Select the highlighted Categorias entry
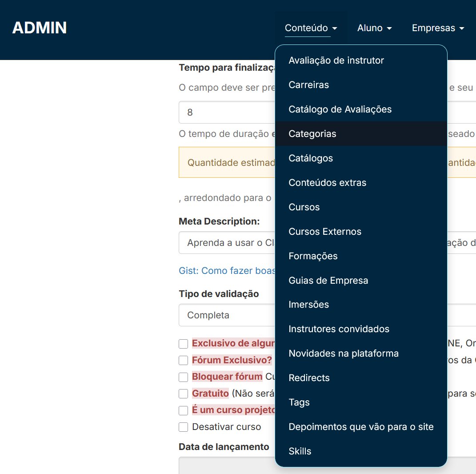 click(x=360, y=133)
